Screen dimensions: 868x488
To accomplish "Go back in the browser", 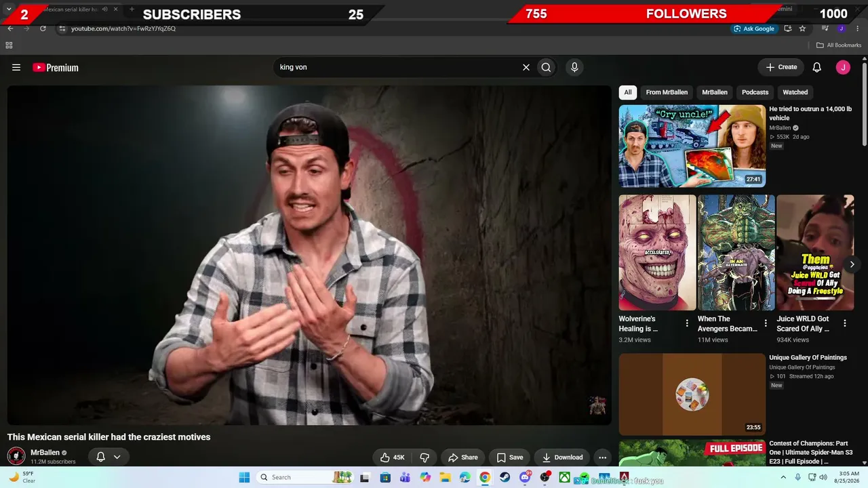I will coord(10,28).
